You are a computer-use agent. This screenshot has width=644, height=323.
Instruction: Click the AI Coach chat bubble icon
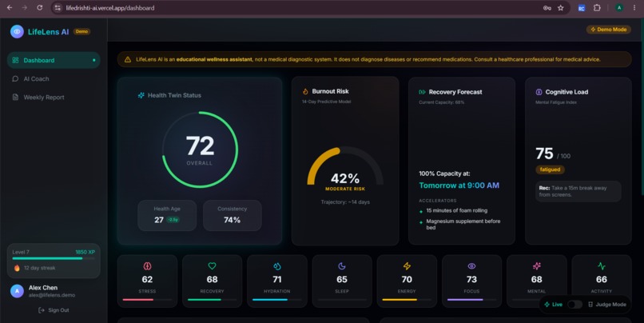pos(15,78)
